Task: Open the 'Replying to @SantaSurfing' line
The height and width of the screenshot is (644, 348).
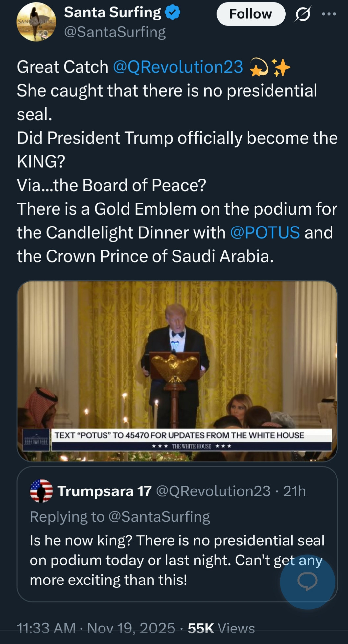Action: [x=120, y=517]
